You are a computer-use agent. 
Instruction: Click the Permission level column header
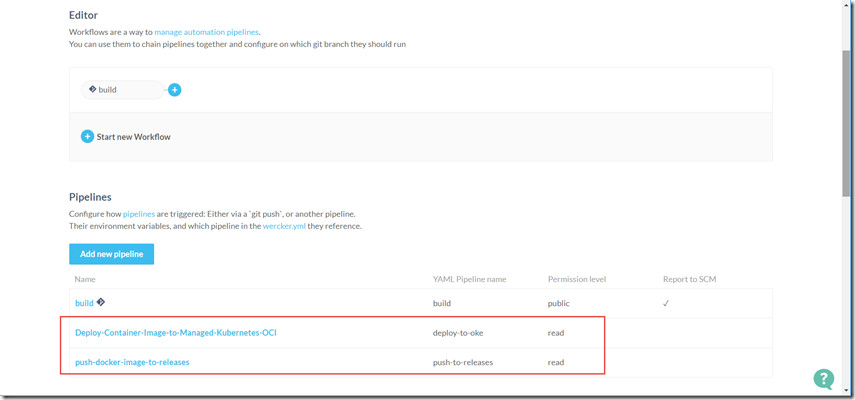(576, 279)
